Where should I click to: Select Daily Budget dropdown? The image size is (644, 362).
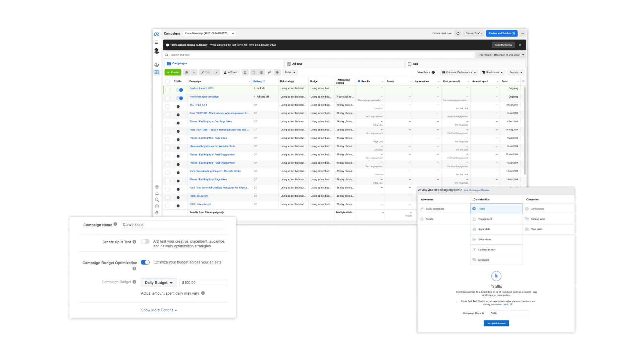pyautogui.click(x=158, y=283)
